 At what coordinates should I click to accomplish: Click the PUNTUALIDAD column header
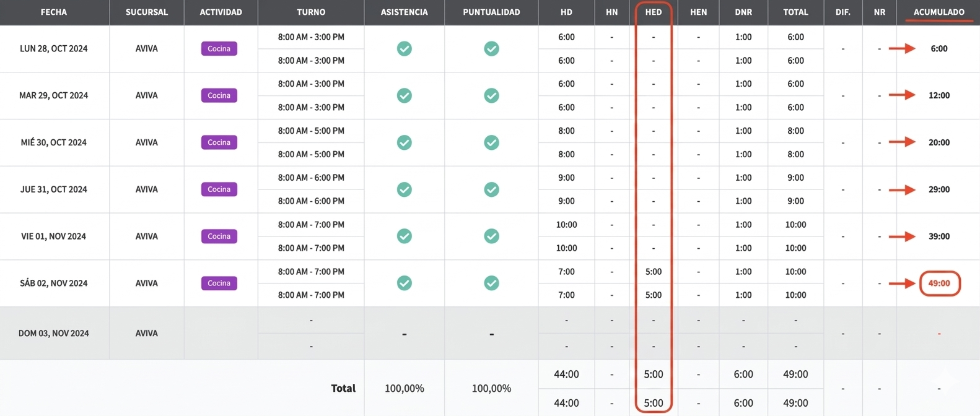coord(491,12)
